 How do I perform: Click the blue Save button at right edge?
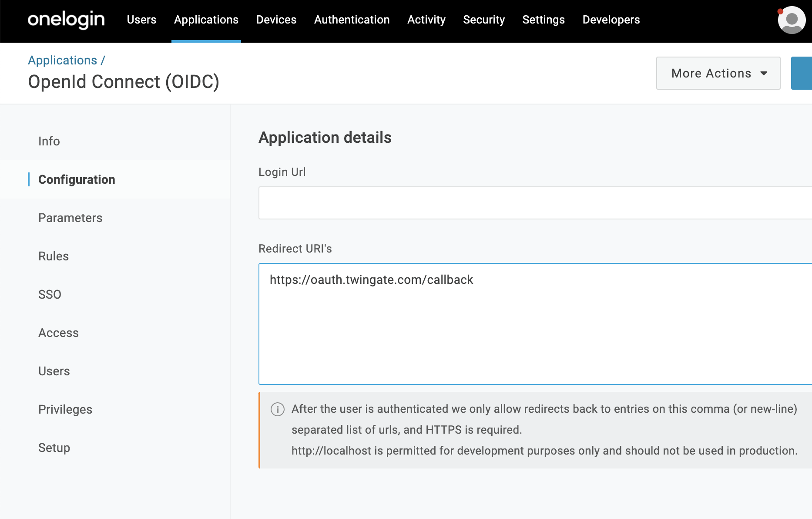pos(802,73)
